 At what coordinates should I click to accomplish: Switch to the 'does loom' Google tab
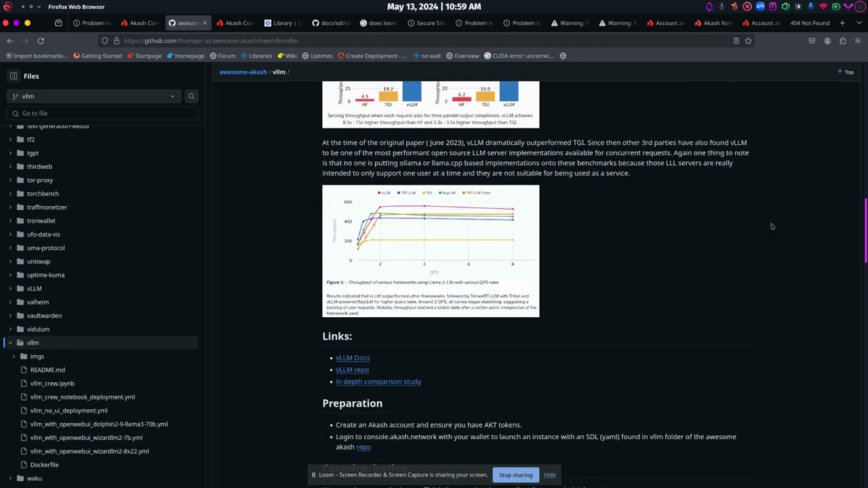point(379,23)
